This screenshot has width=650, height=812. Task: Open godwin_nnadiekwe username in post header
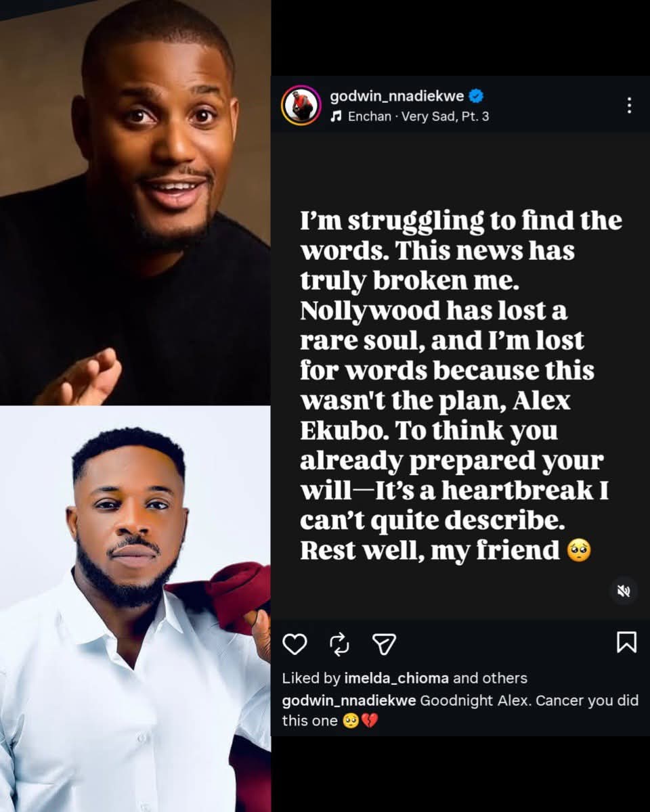pos(397,96)
